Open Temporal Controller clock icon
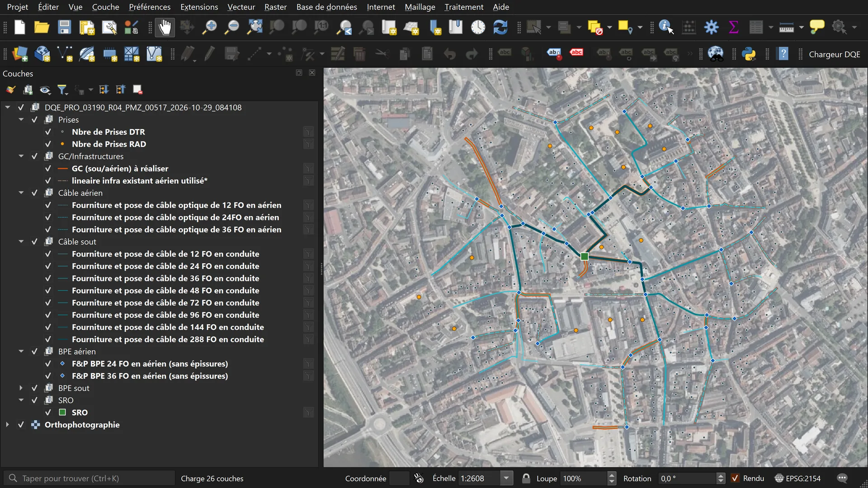The image size is (868, 488). (478, 27)
